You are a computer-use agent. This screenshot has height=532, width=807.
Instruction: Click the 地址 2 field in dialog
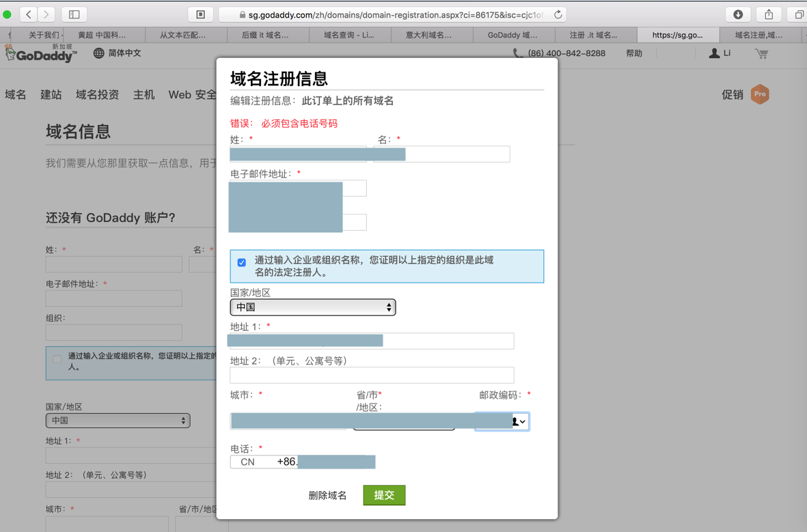point(372,375)
